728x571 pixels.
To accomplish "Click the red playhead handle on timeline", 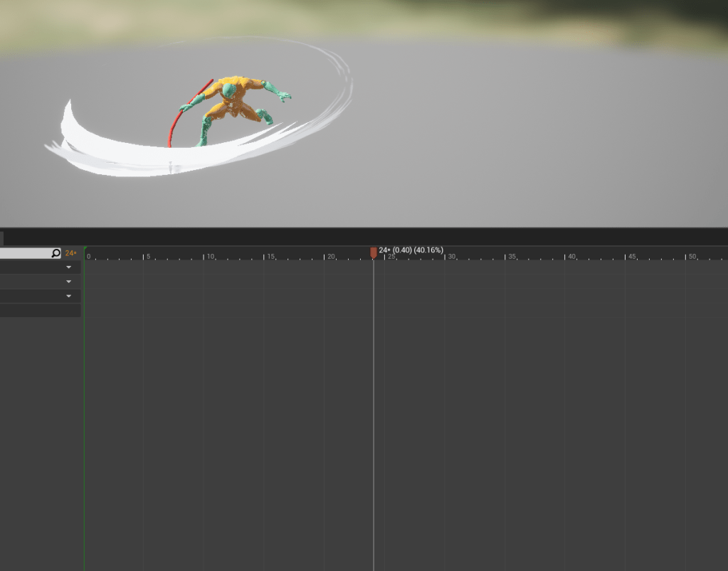I will click(x=374, y=252).
